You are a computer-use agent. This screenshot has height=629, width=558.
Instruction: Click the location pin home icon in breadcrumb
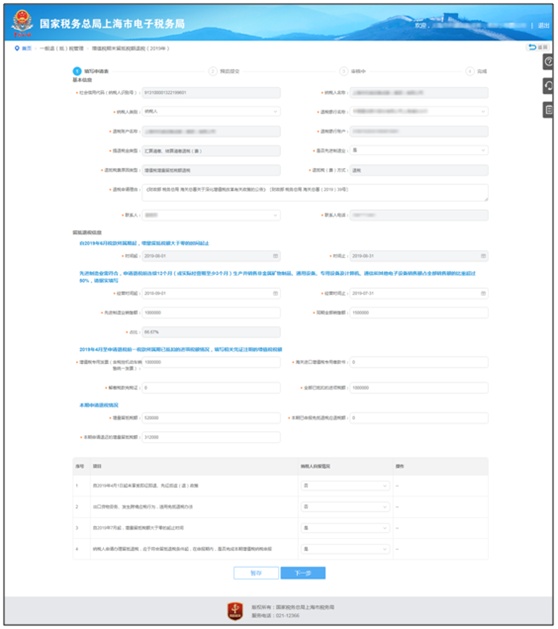click(x=17, y=48)
